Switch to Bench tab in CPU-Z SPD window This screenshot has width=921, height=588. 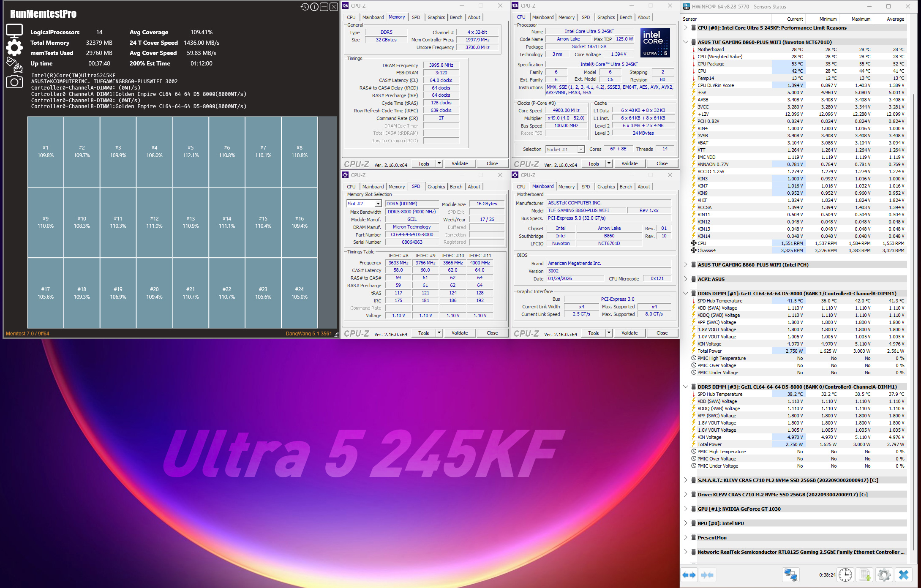click(456, 187)
